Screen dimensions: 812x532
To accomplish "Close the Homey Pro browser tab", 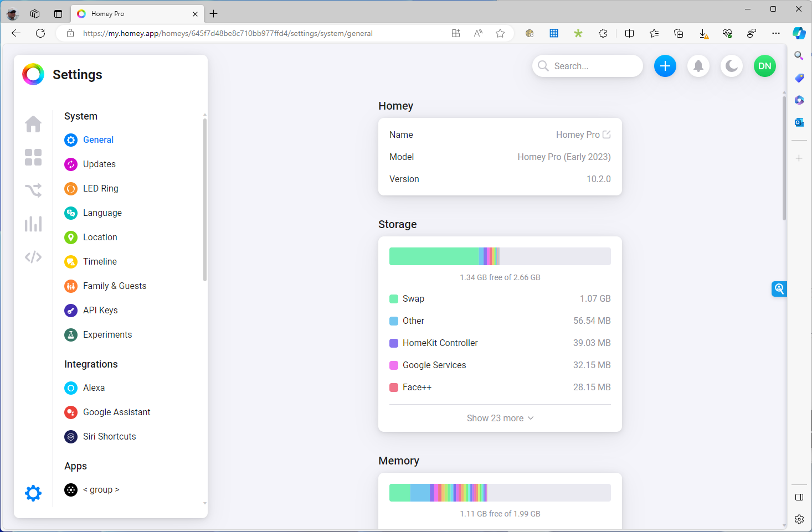I will tap(195, 14).
